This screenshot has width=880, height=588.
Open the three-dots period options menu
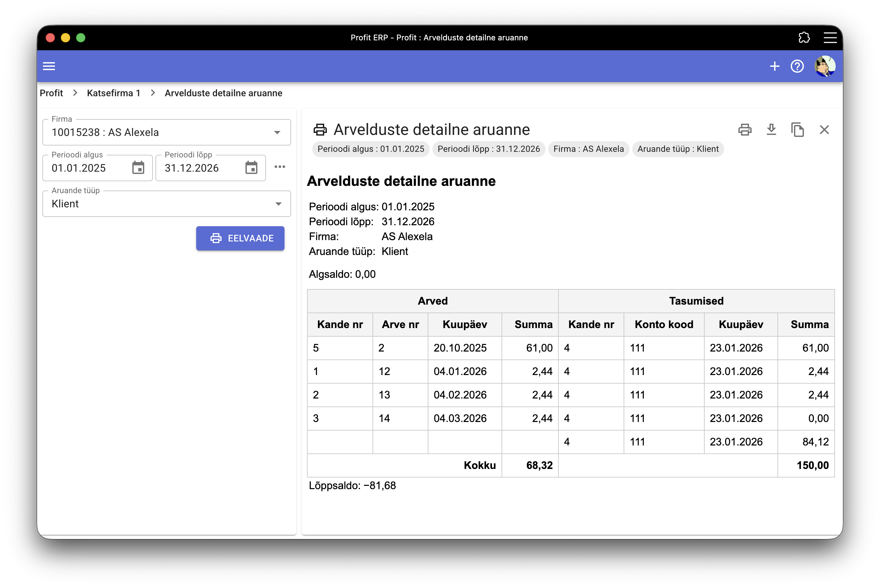pos(280,167)
